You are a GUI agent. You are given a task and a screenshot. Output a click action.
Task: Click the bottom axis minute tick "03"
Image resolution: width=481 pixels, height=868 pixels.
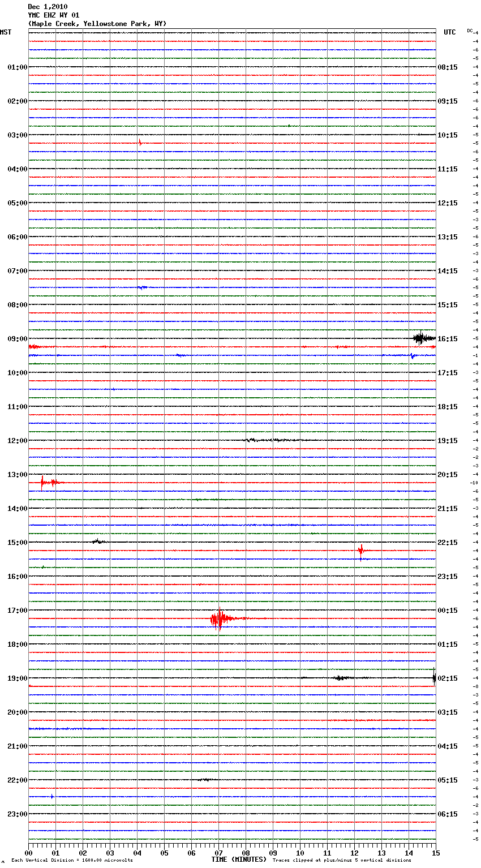110,853
